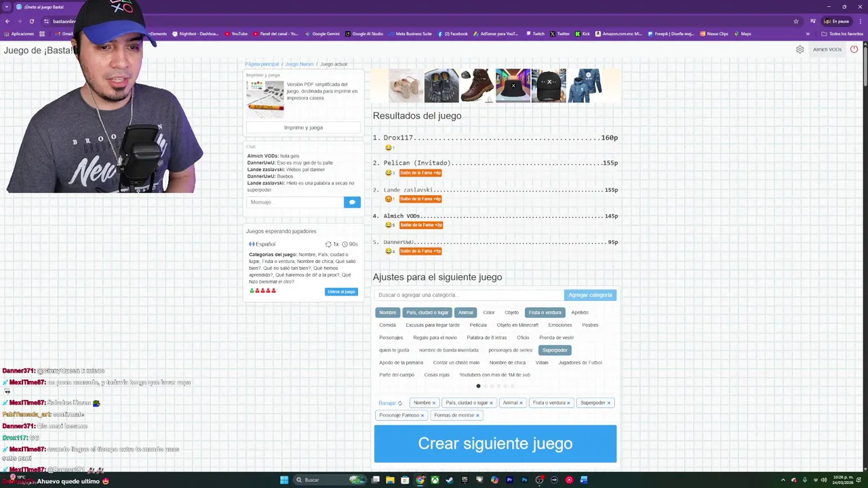Open the boots ad thumbnail
The height and width of the screenshot is (488, 868).
477,85
